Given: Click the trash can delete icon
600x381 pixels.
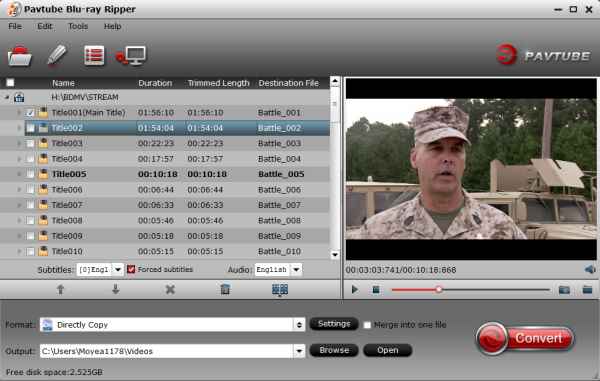Looking at the screenshot, I should [225, 289].
